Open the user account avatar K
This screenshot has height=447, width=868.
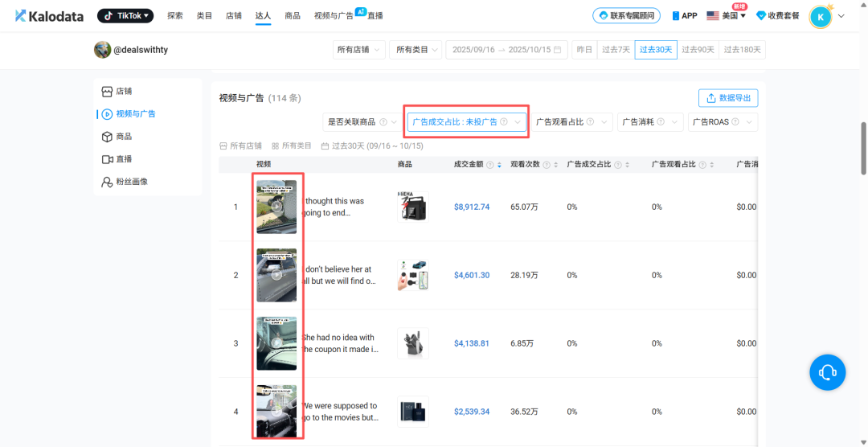point(821,16)
